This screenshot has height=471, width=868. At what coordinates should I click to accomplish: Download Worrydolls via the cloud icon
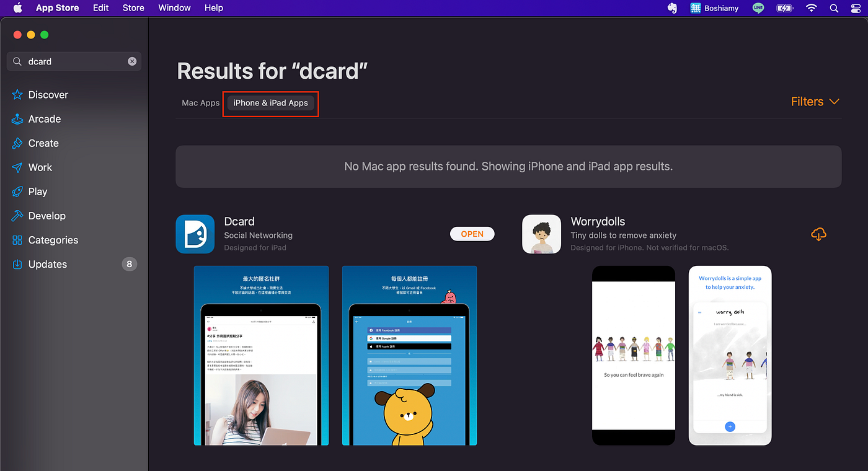coord(818,234)
